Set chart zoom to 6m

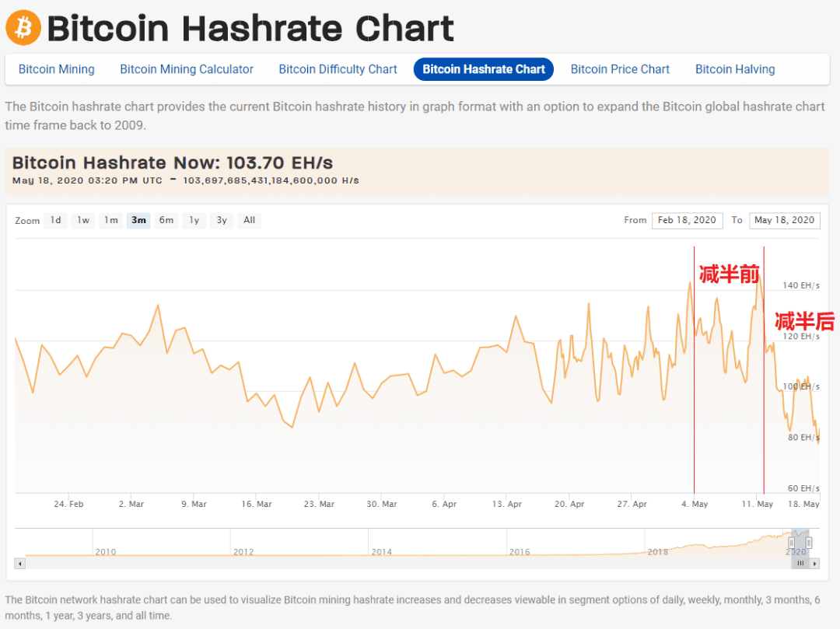(166, 220)
